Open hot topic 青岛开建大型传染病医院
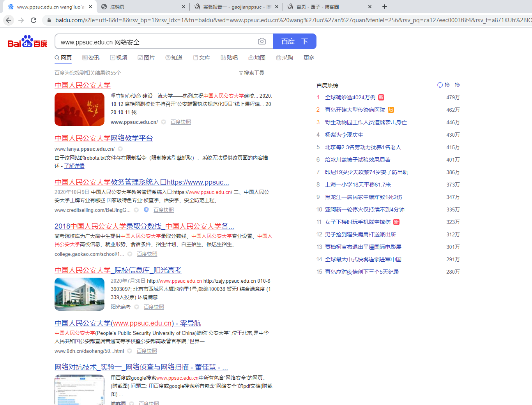This screenshot has height=405, width=532. tap(355, 110)
